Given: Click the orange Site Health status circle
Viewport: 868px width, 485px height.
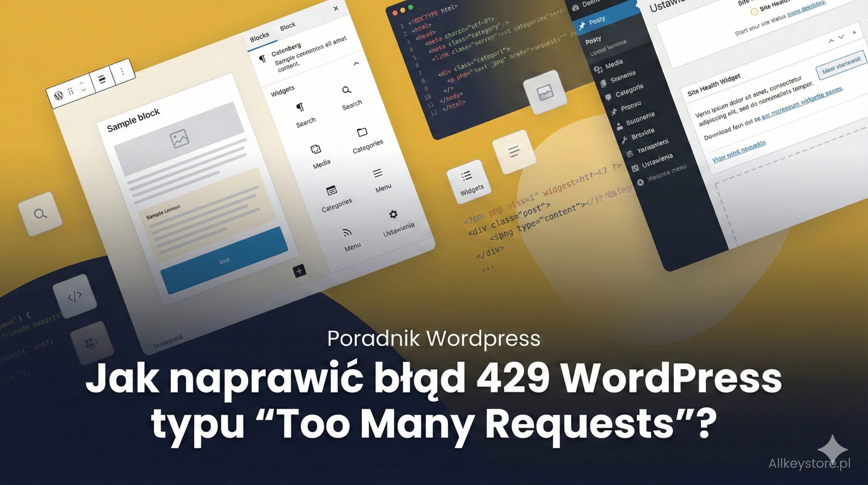Looking at the screenshot, I should [754, 12].
